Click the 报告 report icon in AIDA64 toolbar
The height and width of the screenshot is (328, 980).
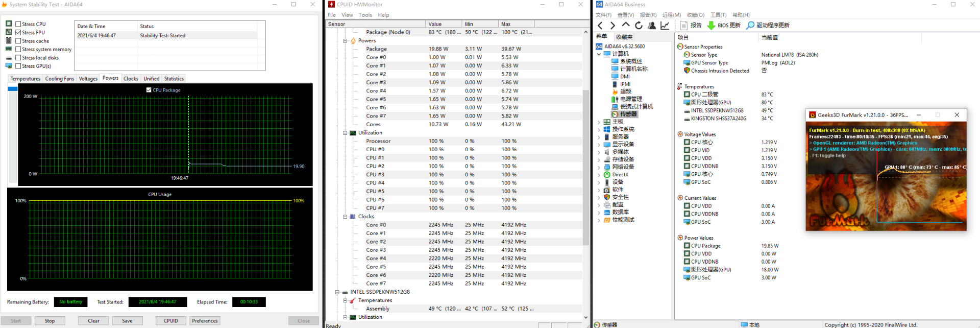click(x=684, y=25)
